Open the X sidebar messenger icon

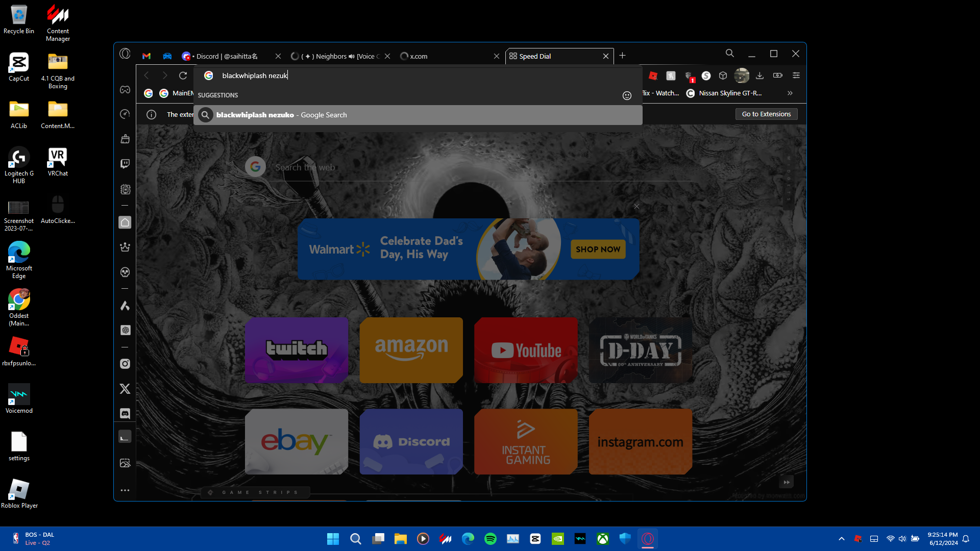click(x=125, y=389)
